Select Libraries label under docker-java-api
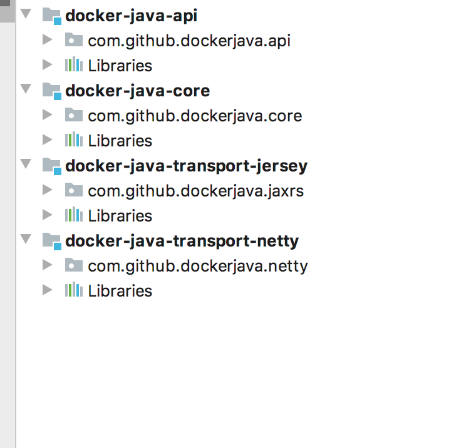The height and width of the screenshot is (448, 476). tap(120, 66)
